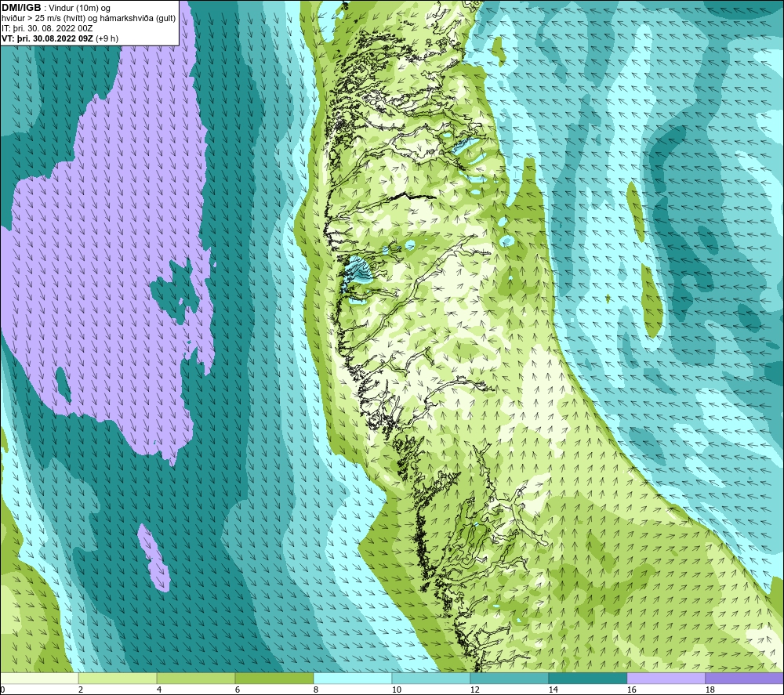784x695 pixels.
Task: Click the legend scale label '6'
Action: tap(238, 690)
